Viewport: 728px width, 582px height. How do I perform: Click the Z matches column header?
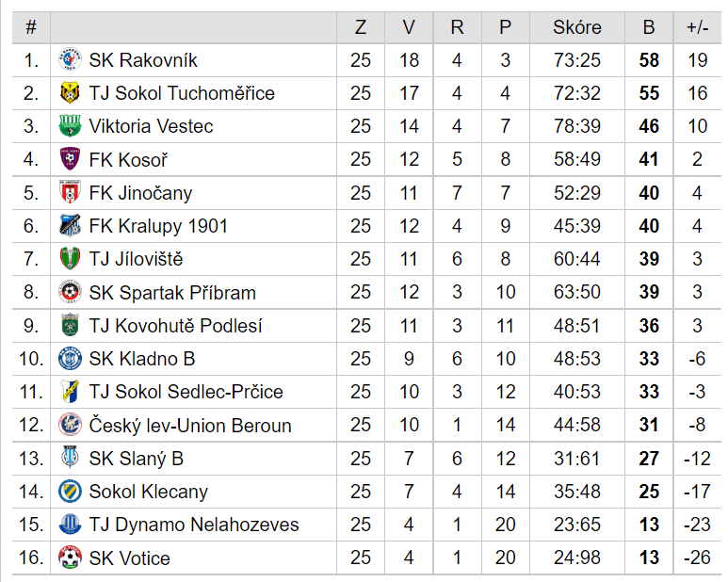coord(361,27)
